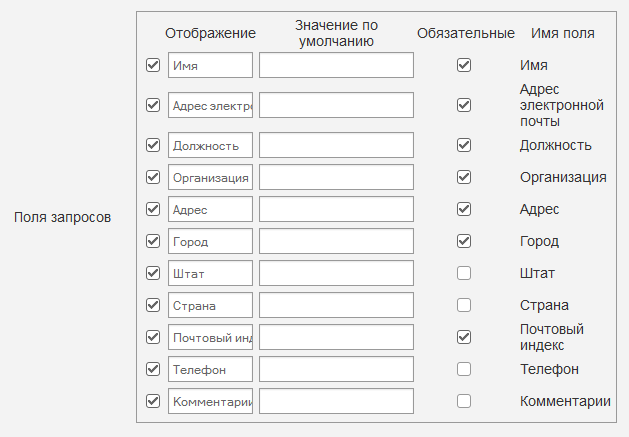
Task: Click the Комментарии display name input
Action: pos(210,401)
